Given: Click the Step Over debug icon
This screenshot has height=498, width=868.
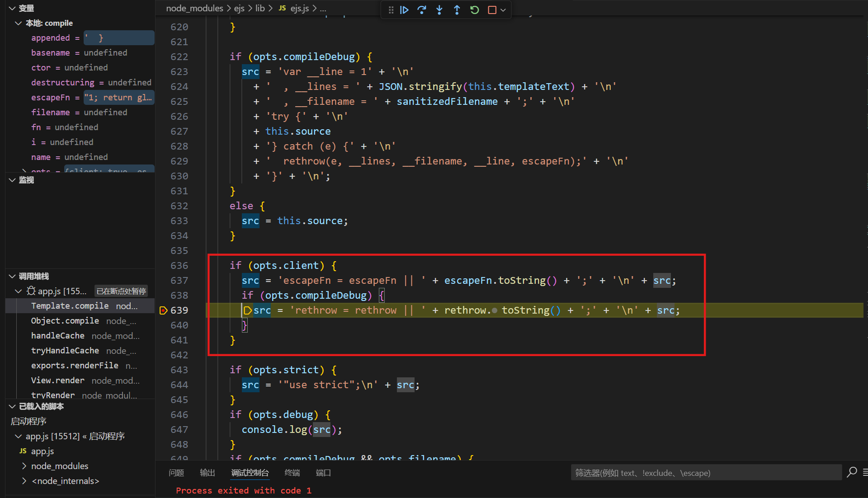Looking at the screenshot, I should coord(422,10).
